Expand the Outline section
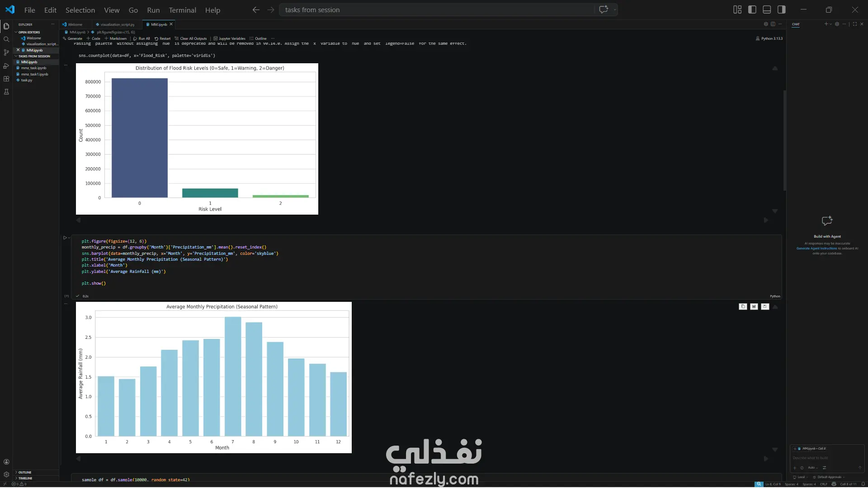 point(25,473)
